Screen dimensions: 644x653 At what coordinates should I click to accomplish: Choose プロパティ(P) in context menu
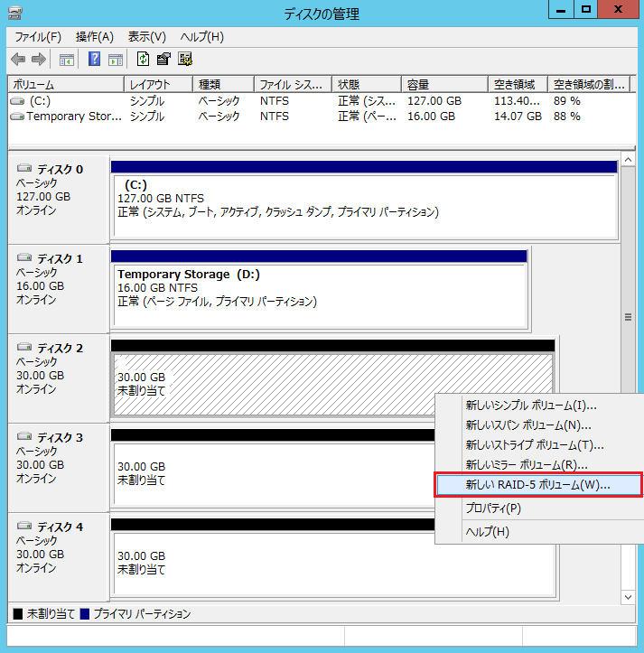pyautogui.click(x=539, y=508)
